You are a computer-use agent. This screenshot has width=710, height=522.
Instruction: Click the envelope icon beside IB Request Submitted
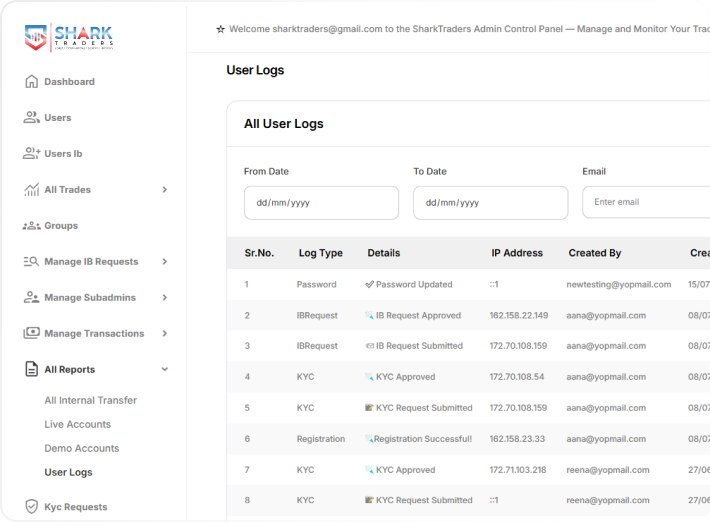[369, 346]
